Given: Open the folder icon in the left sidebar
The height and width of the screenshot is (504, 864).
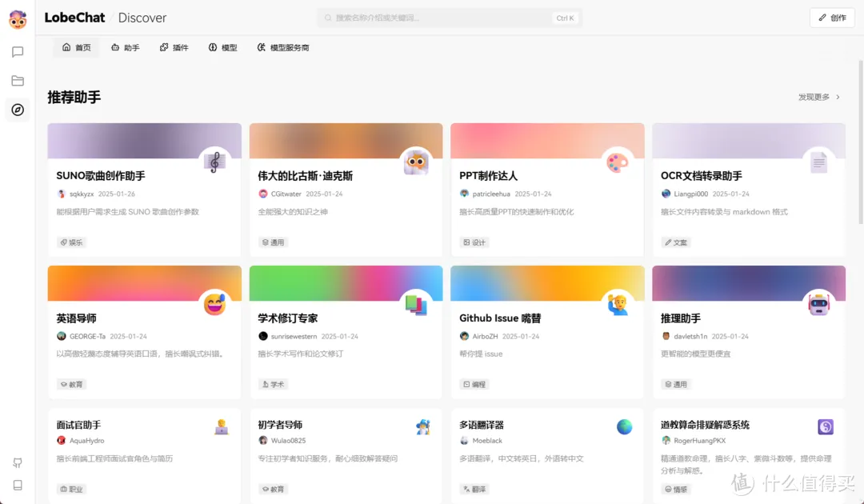Looking at the screenshot, I should tap(18, 80).
